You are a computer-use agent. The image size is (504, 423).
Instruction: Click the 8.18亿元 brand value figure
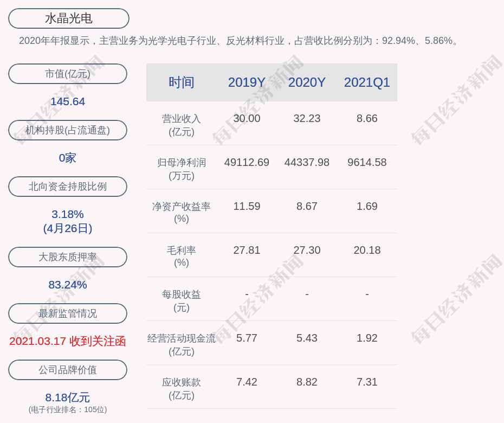click(x=68, y=398)
